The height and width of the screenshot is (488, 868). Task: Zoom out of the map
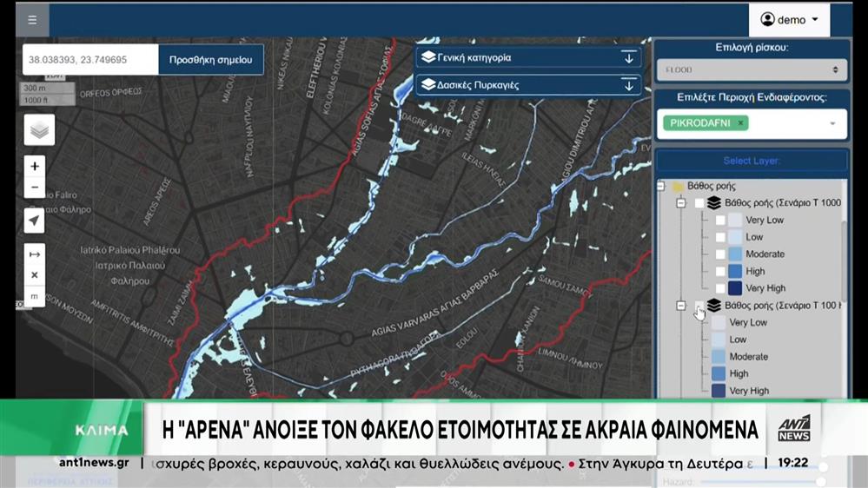[x=34, y=188]
